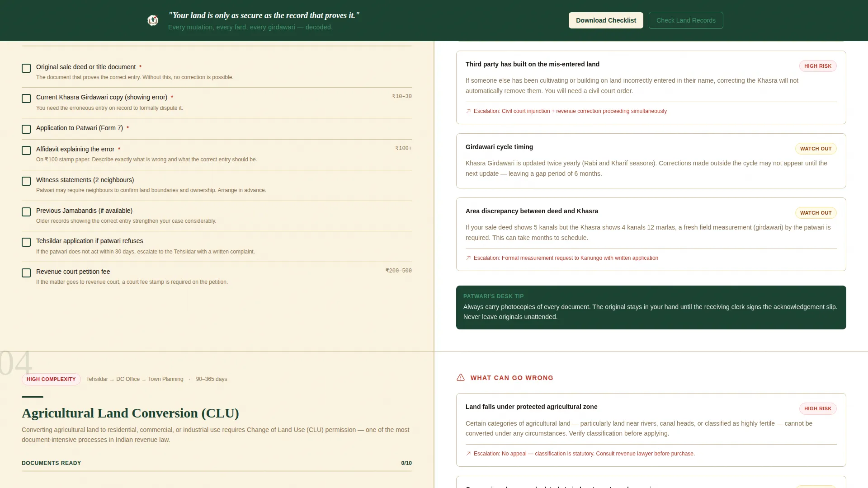Click the header quote about secure land records
868x488 pixels.
(x=264, y=15)
